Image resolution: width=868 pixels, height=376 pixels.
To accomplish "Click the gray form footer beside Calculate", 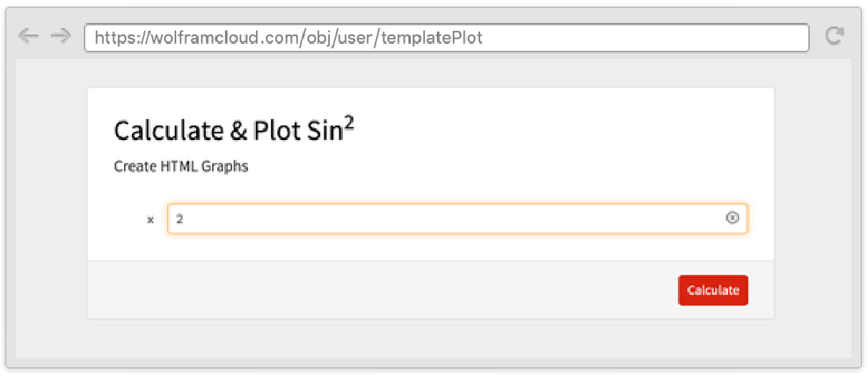I will [x=382, y=290].
